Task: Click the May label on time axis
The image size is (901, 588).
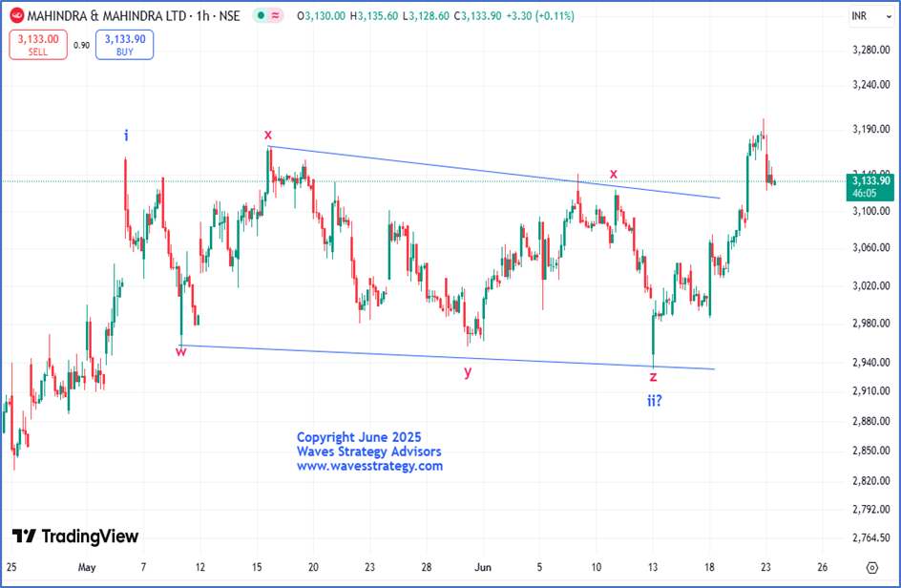Action: 87,567
